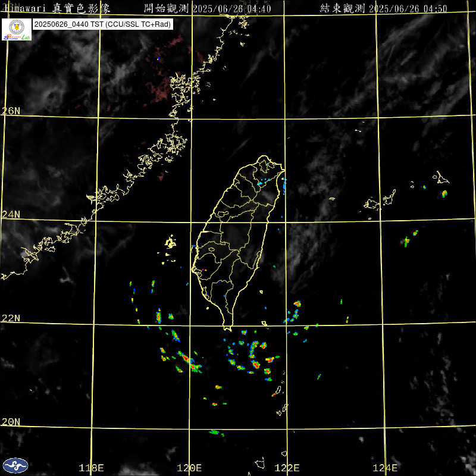Click the 120E longitude label
This screenshot has height=476, width=476.
(x=189, y=468)
